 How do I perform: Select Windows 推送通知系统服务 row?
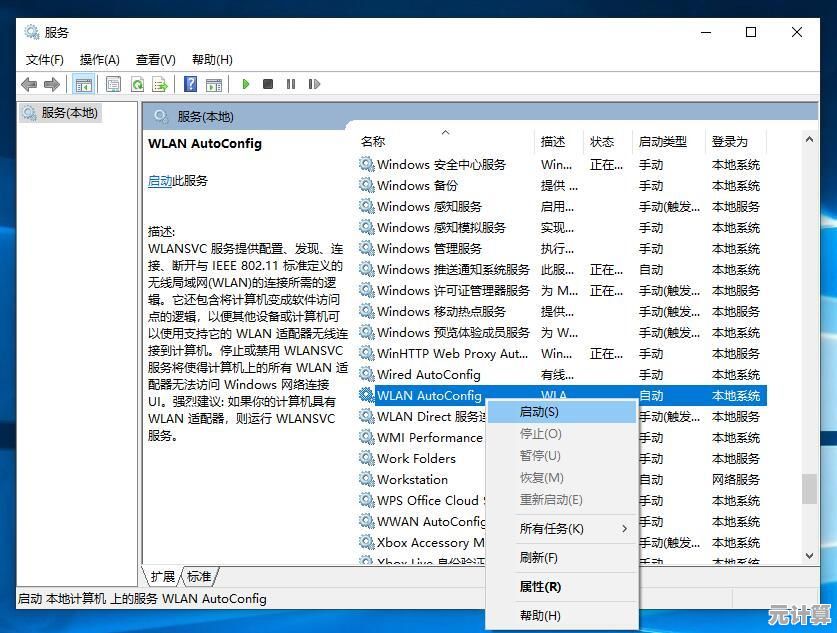click(562, 269)
